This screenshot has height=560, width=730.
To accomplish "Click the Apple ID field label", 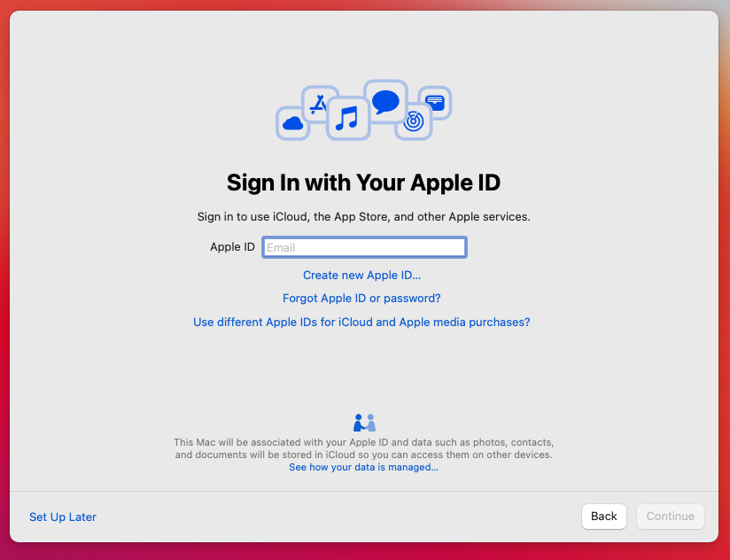I will pos(232,246).
